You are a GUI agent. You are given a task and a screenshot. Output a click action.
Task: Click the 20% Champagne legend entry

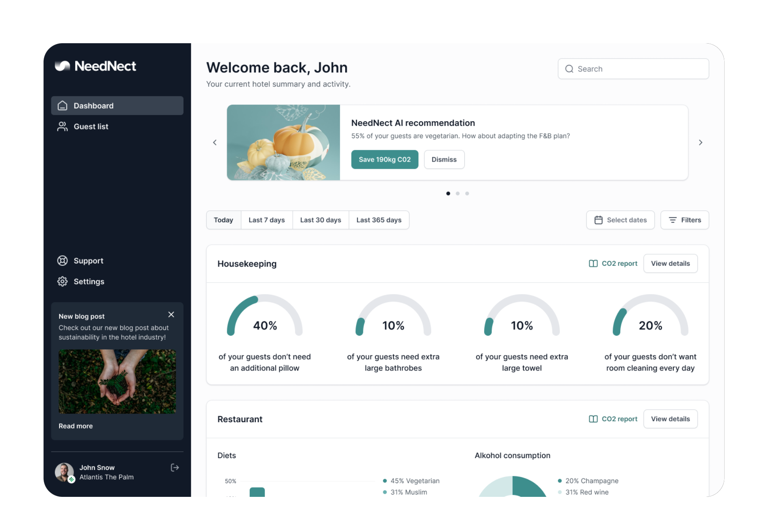click(x=588, y=481)
